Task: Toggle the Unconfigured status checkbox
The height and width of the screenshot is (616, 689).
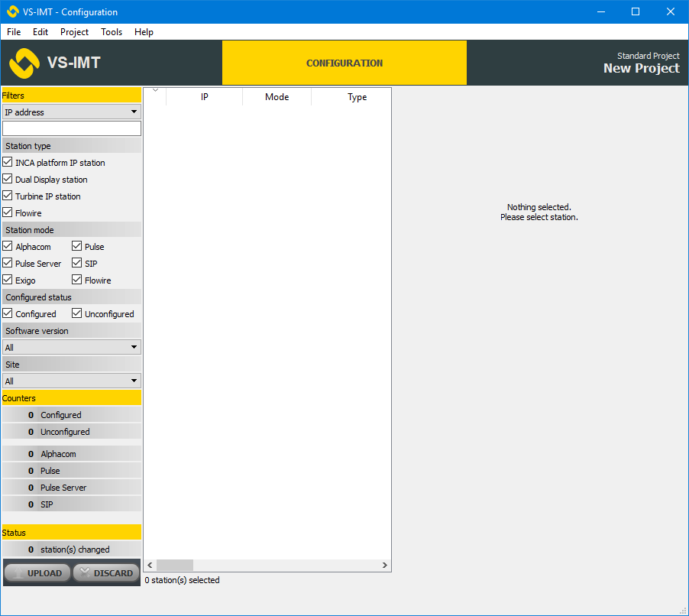Action: click(77, 314)
